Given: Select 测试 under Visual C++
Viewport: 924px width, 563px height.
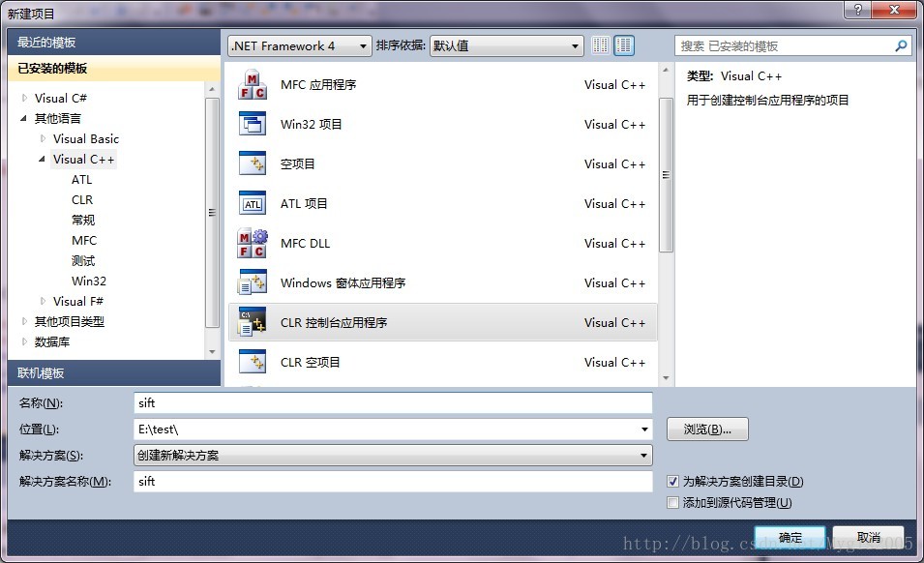Looking at the screenshot, I should coord(83,261).
